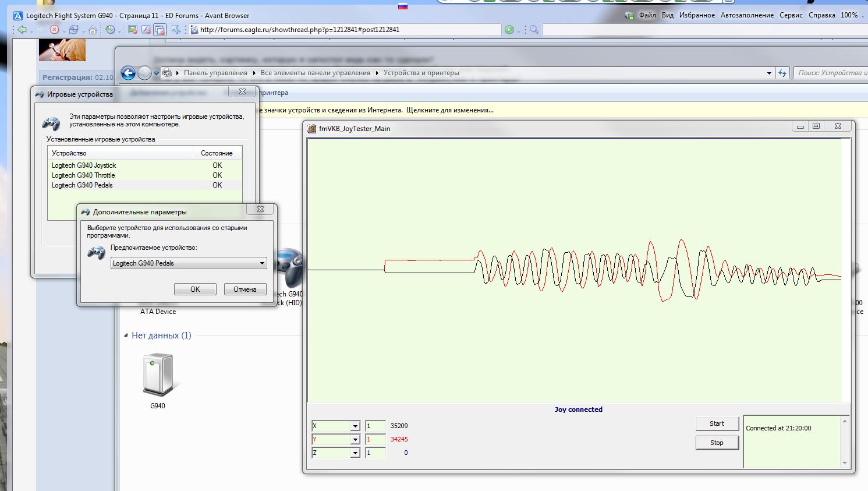Viewport: 868px width, 491px height.
Task: Click OK in Дополнительные параметры dialog
Action: point(195,289)
